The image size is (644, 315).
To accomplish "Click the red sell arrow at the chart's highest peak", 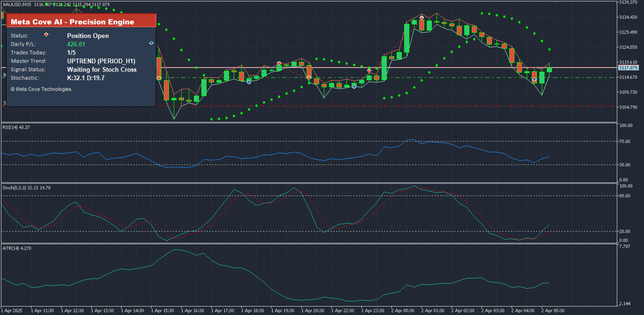I will tap(422, 17).
